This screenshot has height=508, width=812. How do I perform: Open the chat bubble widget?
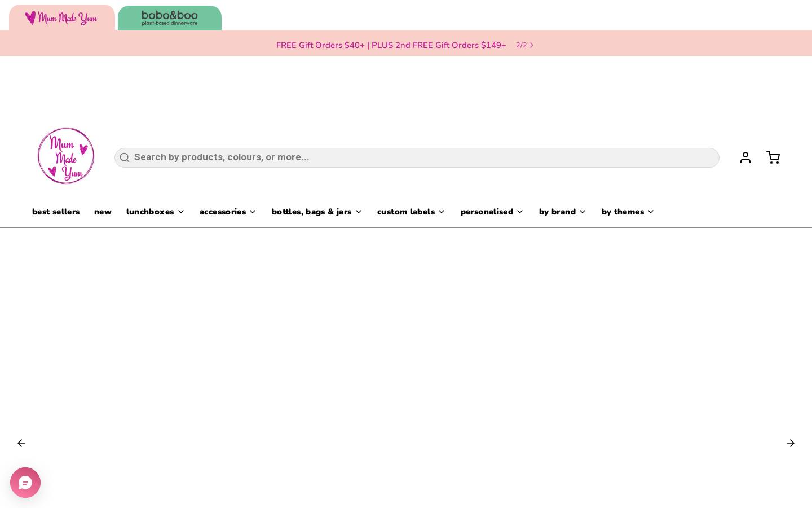click(25, 483)
